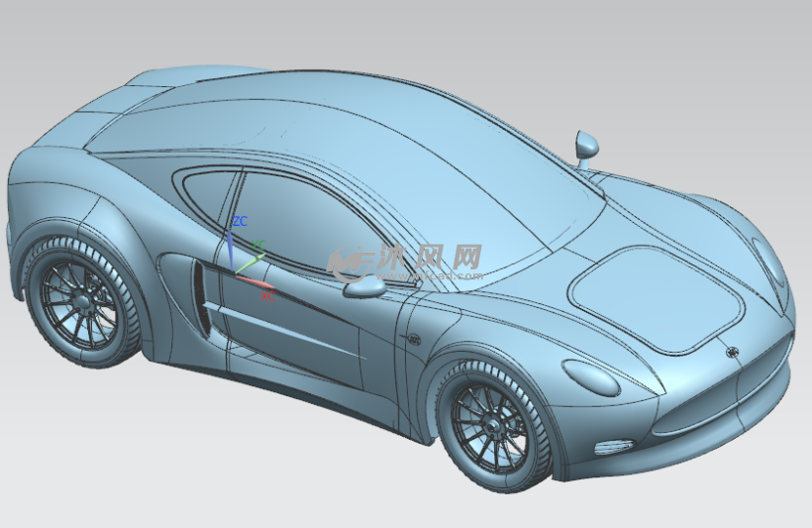Click the lower fog light on bumper
Screen dimensions: 812x528
612,447
